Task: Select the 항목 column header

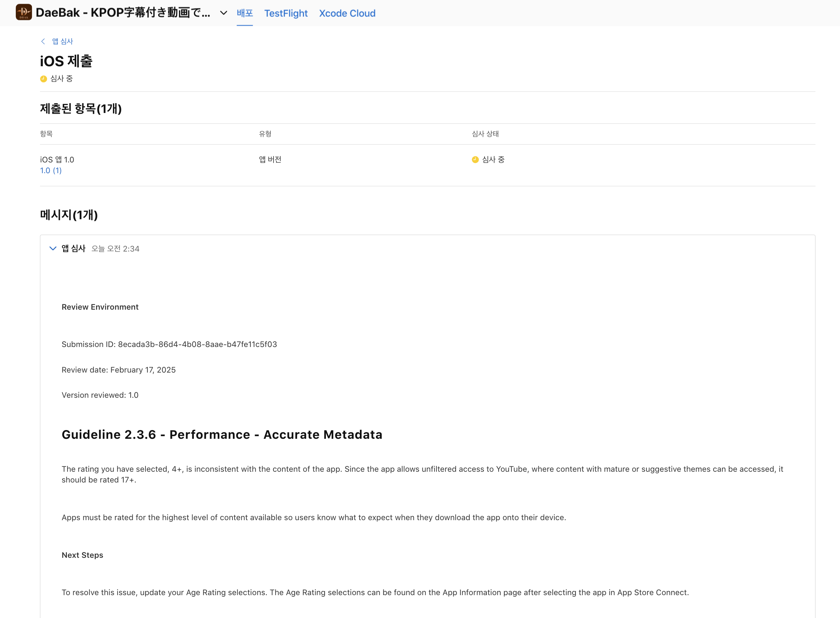Action: click(46, 134)
